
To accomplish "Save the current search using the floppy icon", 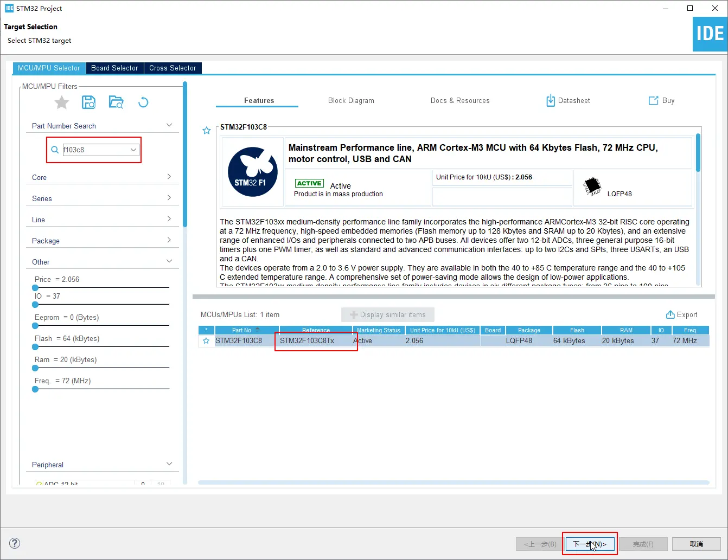I will 88,102.
